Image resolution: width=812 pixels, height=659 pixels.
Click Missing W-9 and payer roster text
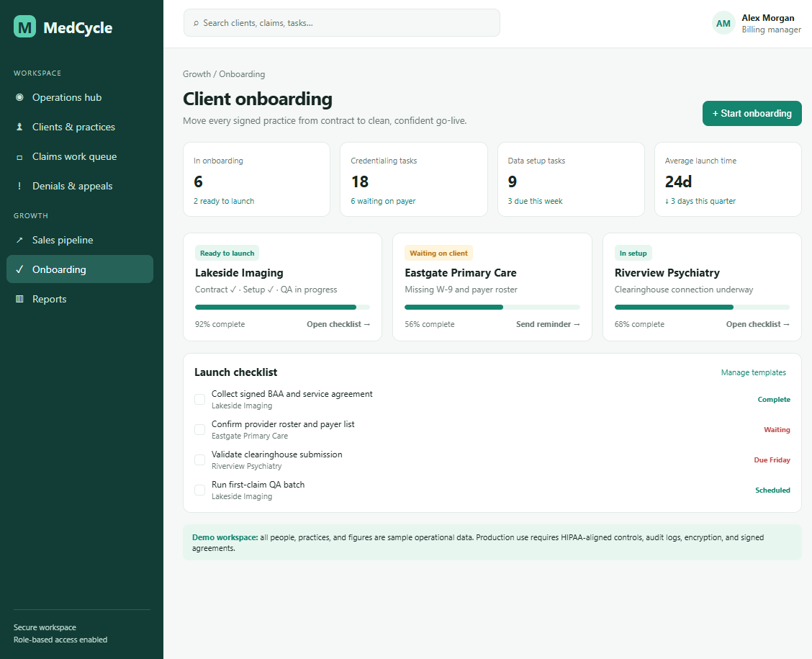pyautogui.click(x=461, y=290)
